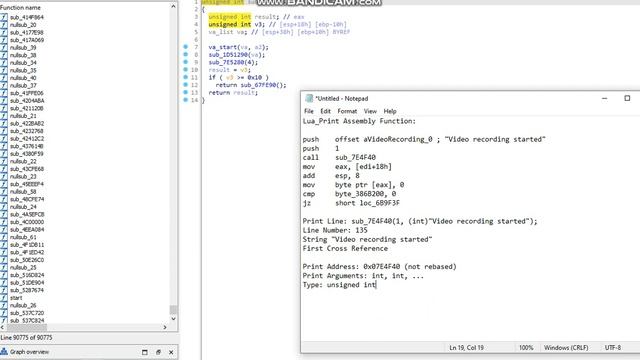The image size is (640, 360).
Task: Click the function list scroll-up arrow
Action: pyautogui.click(x=173, y=7)
